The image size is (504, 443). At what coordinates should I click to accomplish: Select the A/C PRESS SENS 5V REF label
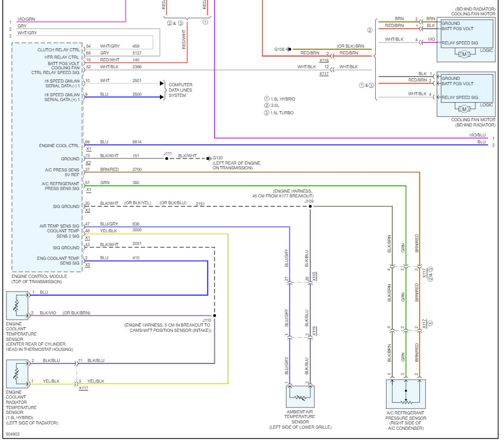point(62,172)
